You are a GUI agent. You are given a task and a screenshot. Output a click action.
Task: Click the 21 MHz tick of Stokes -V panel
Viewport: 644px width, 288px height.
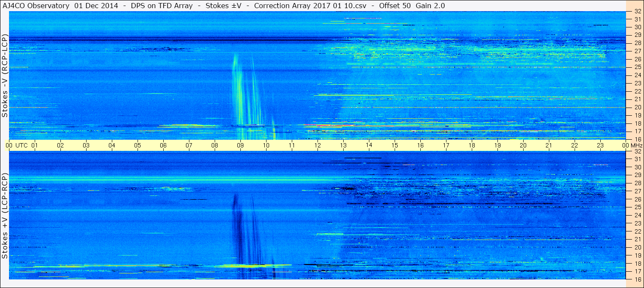(x=637, y=99)
